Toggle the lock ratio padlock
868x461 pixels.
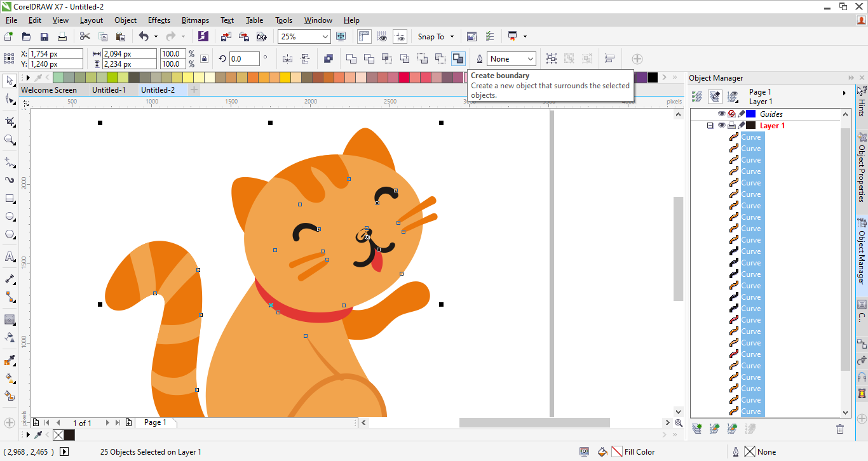pos(204,59)
